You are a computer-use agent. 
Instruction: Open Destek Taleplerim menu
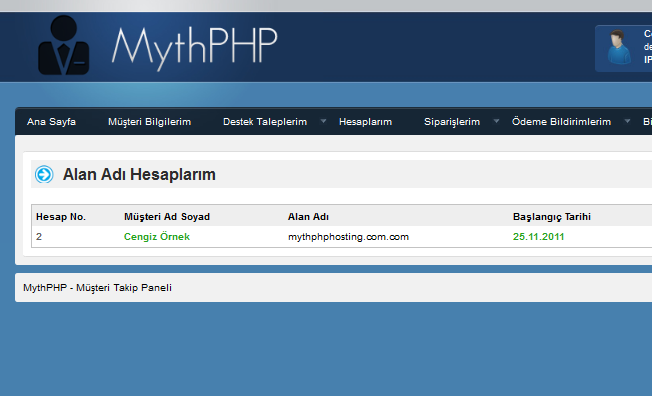pos(265,122)
